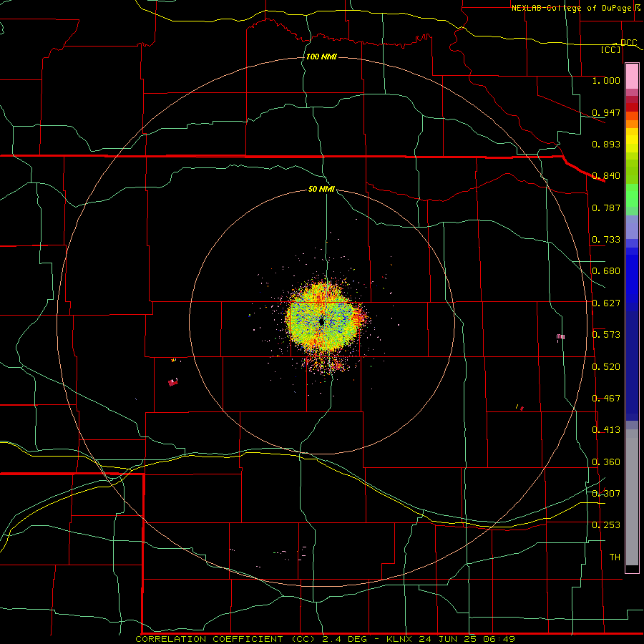Click the 0.307 color scale value
This screenshot has width=644, height=644.
tap(606, 494)
